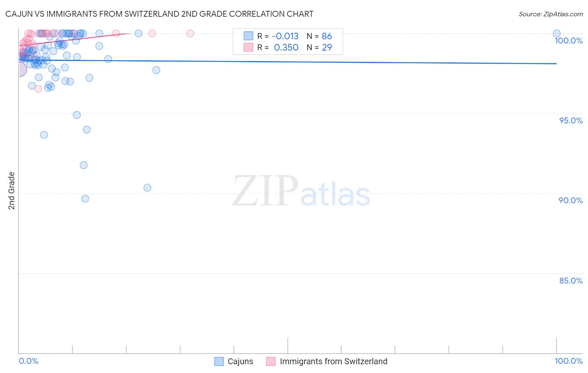The height and width of the screenshot is (373, 588).
Task: Click the blue R = -0.013 stats swatch
Action: point(248,36)
